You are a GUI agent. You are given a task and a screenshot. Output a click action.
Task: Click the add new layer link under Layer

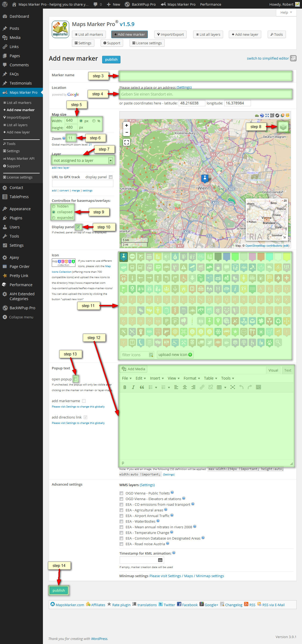pyautogui.click(x=60, y=168)
